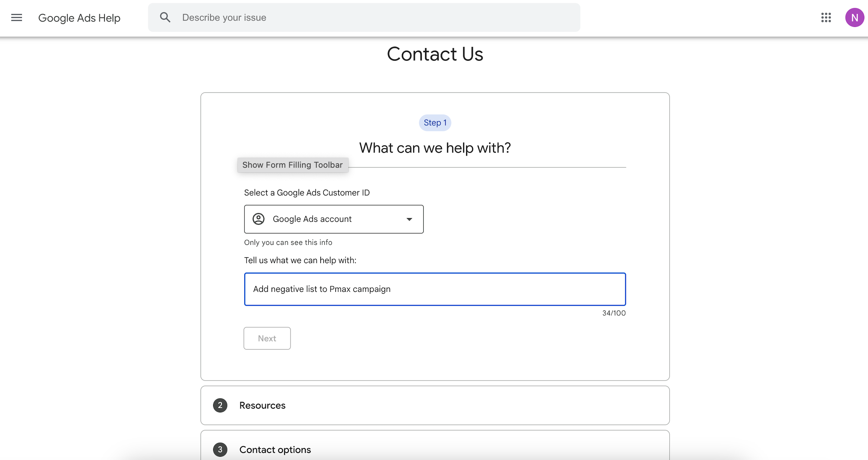Open the hamburger main menu
868x460 pixels.
pos(16,18)
